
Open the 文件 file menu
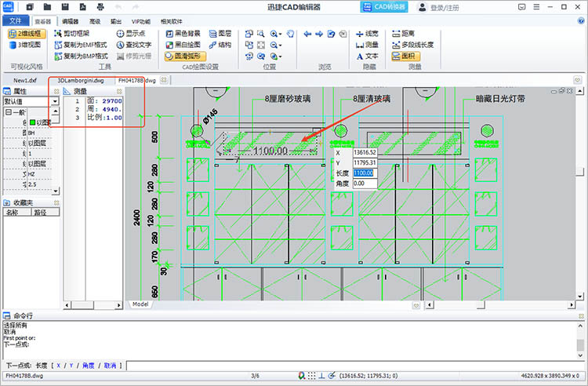[16, 20]
